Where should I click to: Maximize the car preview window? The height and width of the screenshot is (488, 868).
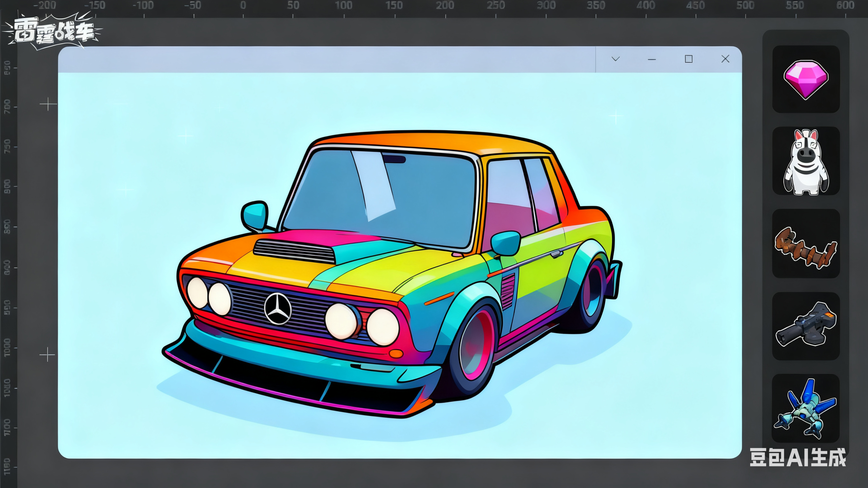(688, 59)
